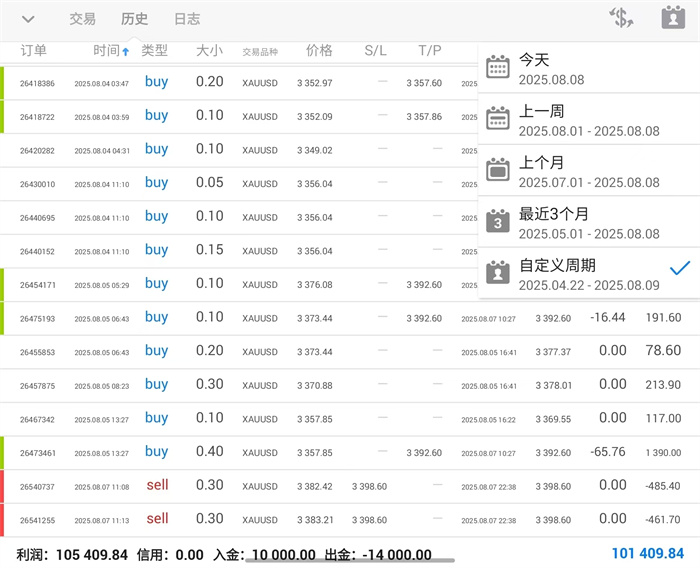
Task: Switch to the 日志 tab
Action: [x=187, y=19]
